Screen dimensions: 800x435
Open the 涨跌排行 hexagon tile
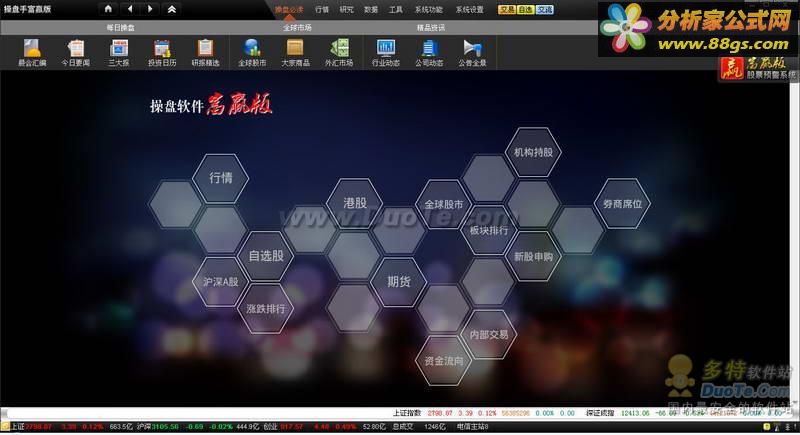coord(266,309)
